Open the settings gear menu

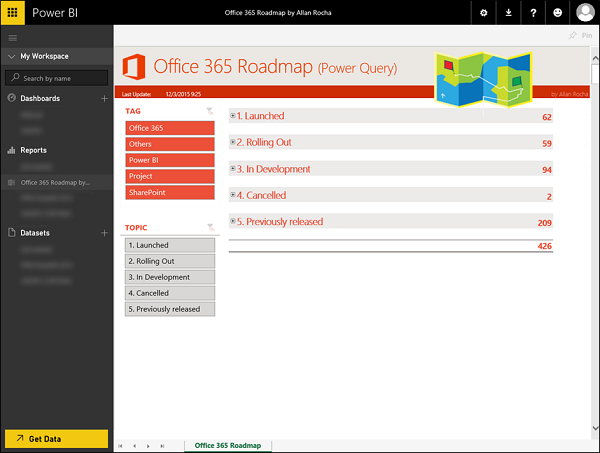(x=484, y=13)
